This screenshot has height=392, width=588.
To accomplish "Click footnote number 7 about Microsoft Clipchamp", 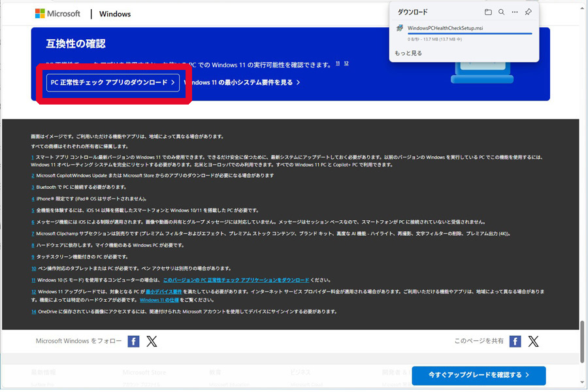I will coord(33,234).
